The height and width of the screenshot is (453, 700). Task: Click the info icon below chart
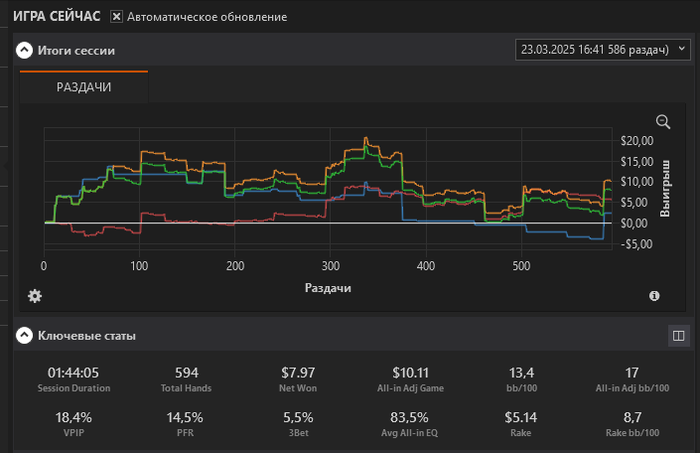point(654,296)
